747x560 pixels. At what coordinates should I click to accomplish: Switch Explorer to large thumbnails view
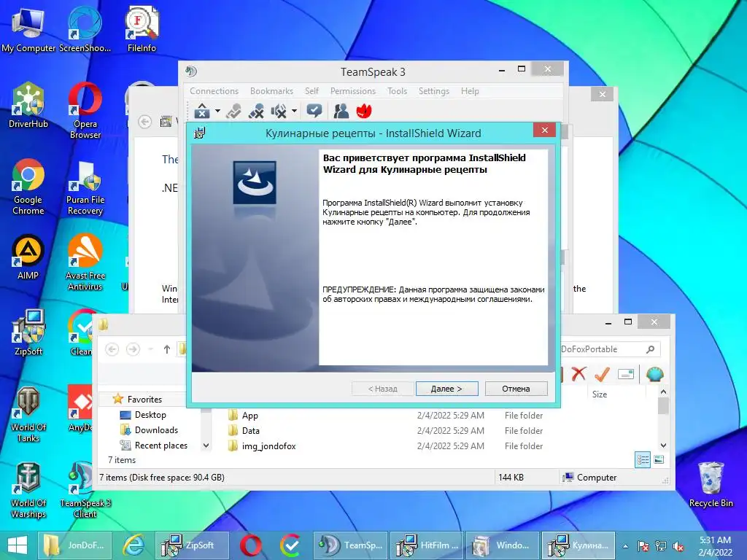click(x=659, y=459)
